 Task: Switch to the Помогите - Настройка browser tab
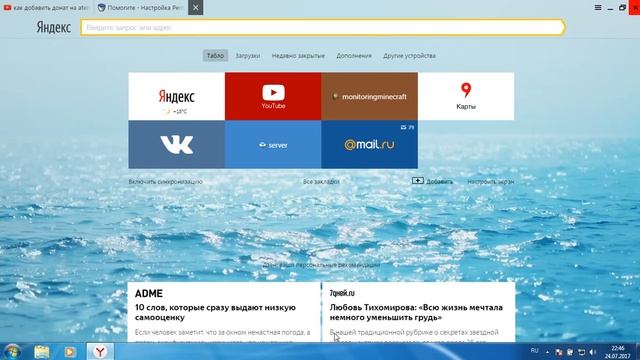click(141, 7)
